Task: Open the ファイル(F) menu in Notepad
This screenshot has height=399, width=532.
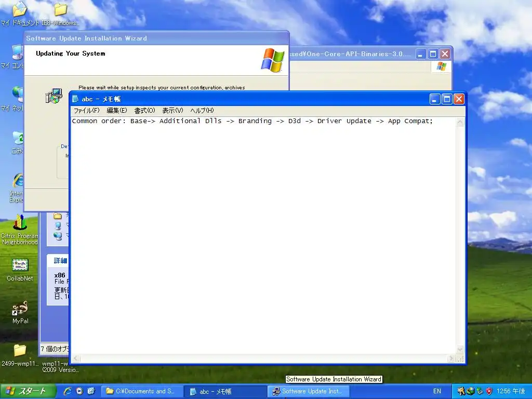Action: (87, 110)
